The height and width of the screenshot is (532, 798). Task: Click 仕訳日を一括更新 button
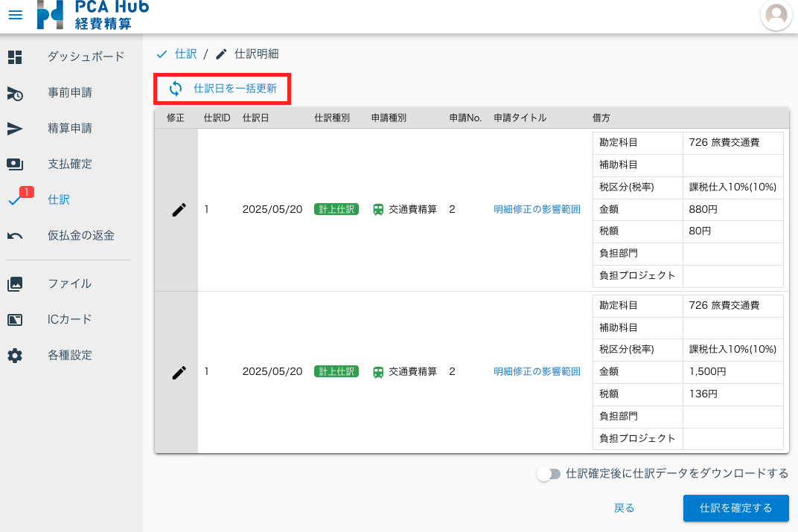point(223,89)
